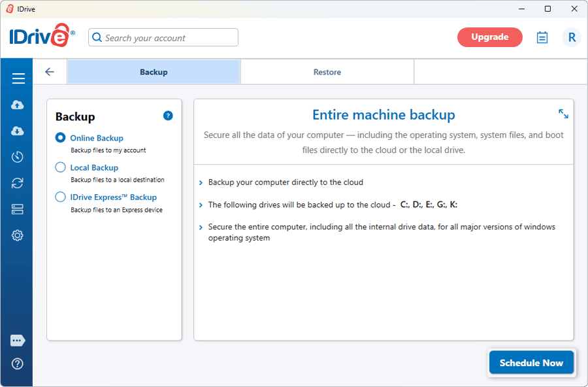Switch to the Backup tab
Screen dimensions: 588x387
154,72
